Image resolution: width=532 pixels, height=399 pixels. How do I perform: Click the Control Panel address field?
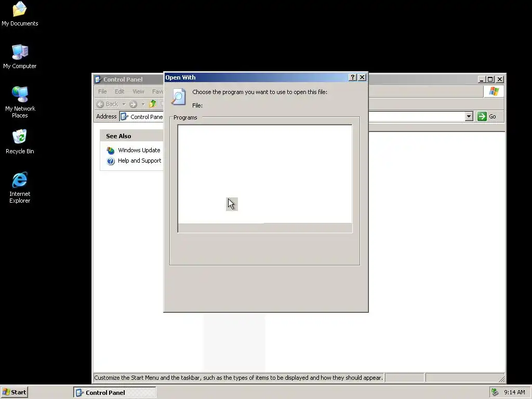[296, 116]
